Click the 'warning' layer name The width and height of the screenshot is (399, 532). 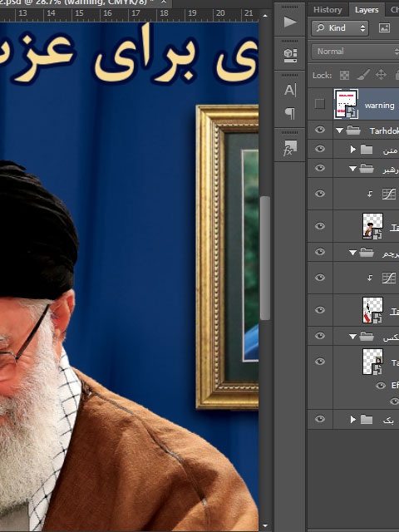[x=379, y=106]
